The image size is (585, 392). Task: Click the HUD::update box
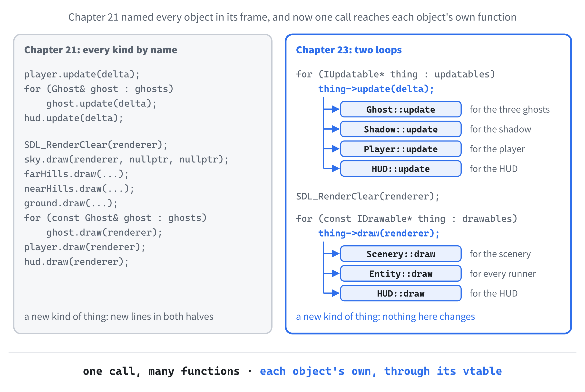[x=401, y=169]
